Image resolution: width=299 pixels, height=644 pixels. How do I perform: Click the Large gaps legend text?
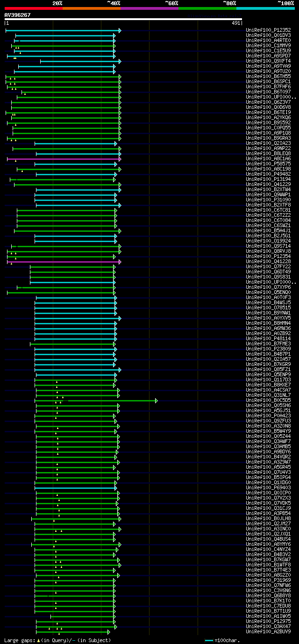click(x=57, y=640)
